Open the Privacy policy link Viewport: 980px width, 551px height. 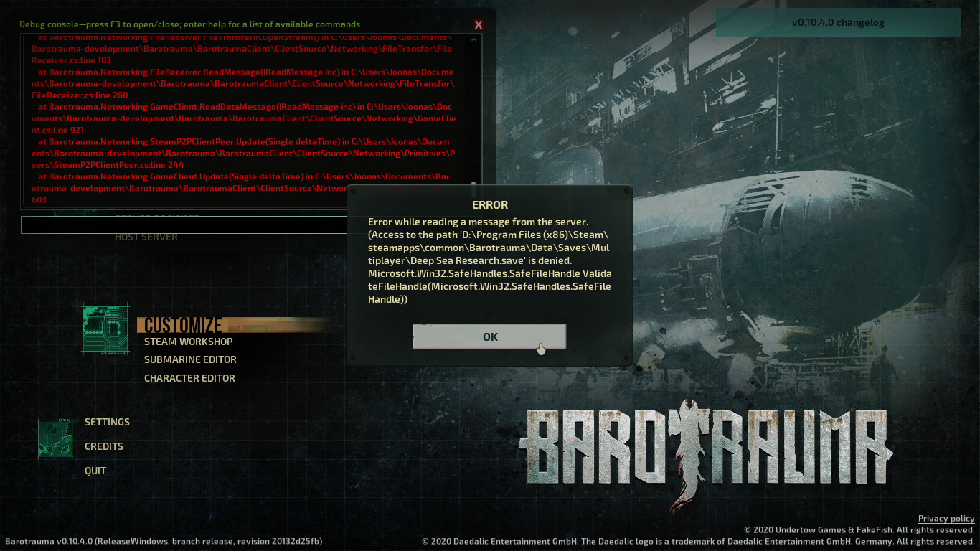(946, 519)
